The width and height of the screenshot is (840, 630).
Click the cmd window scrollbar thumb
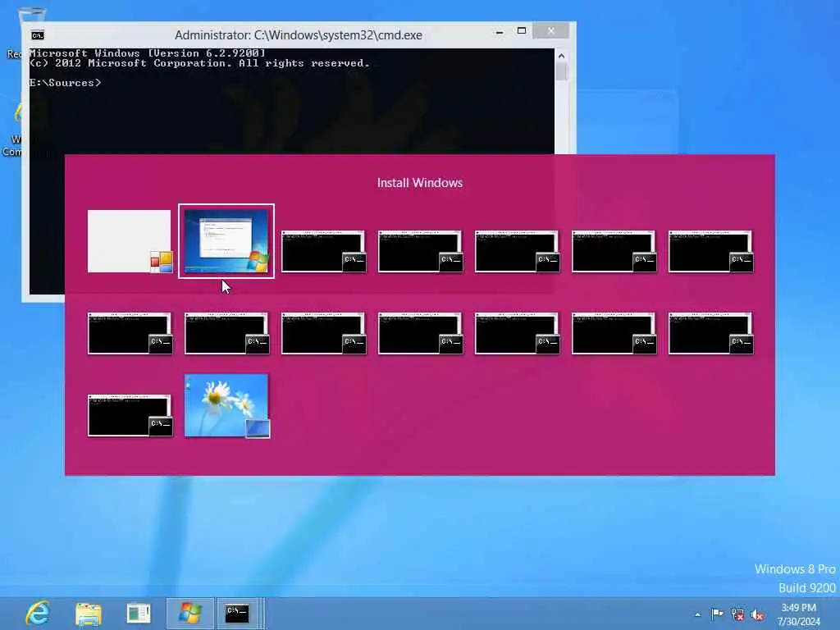[561, 72]
